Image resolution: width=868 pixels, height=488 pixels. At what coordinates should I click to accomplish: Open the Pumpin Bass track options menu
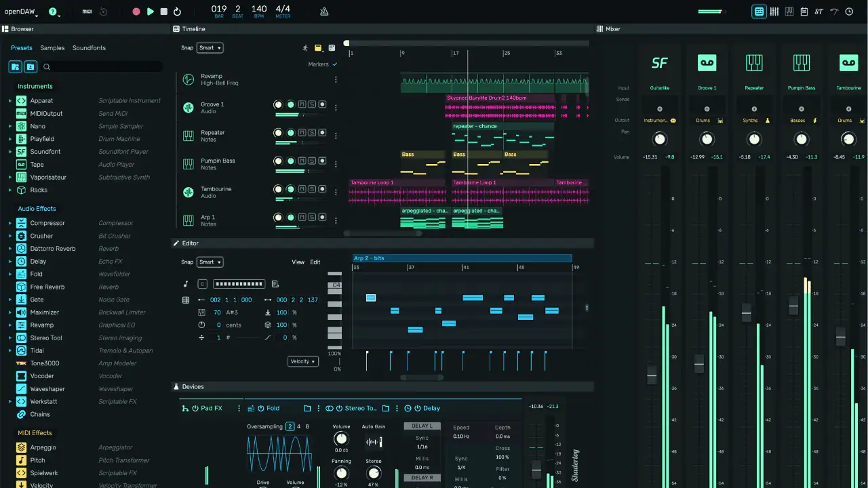336,164
